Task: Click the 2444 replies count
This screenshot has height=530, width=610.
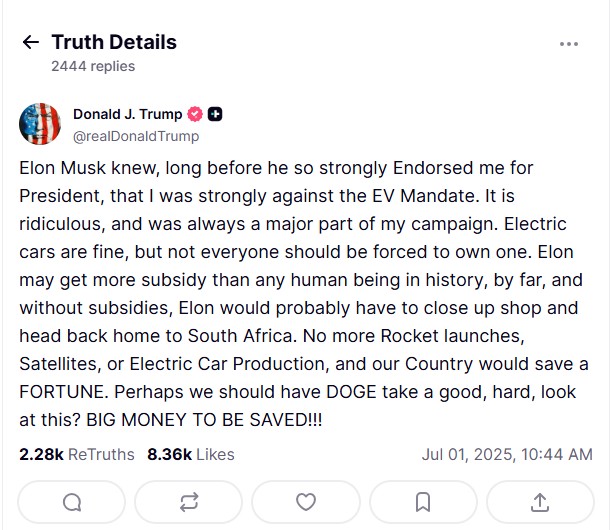Action: point(93,66)
